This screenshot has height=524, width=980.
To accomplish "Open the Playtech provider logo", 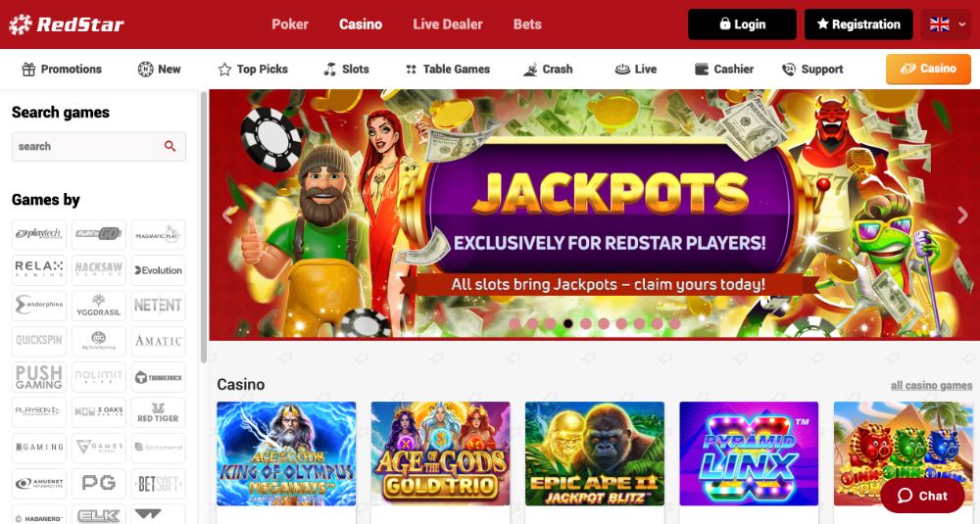I will (39, 234).
